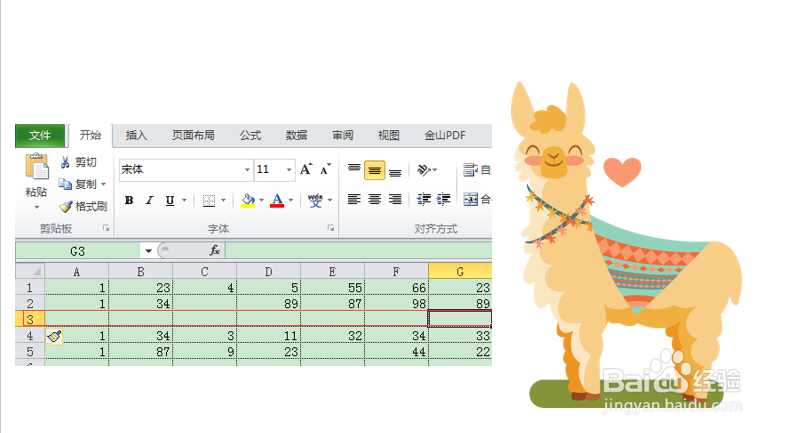Align text left
This screenshot has height=433, width=785.
(354, 199)
